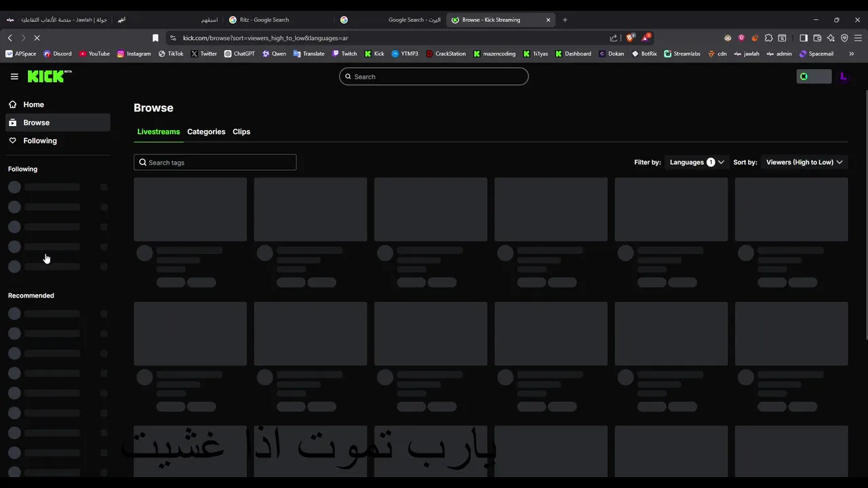
Task: Open the browser main menu
Action: (859, 38)
